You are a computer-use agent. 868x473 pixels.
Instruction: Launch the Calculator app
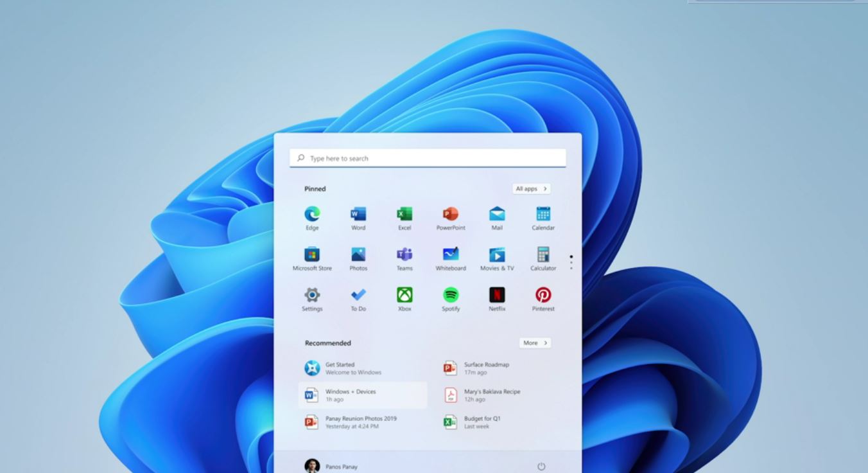[x=542, y=254]
